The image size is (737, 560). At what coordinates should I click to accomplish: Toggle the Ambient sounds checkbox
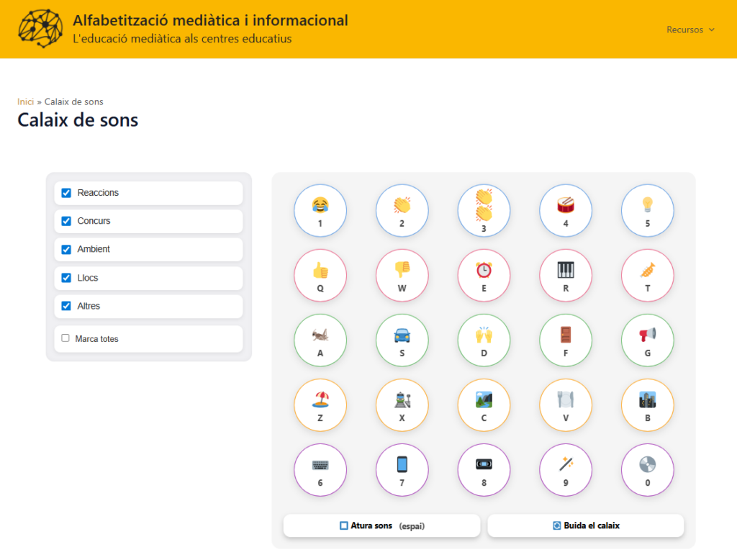66,249
